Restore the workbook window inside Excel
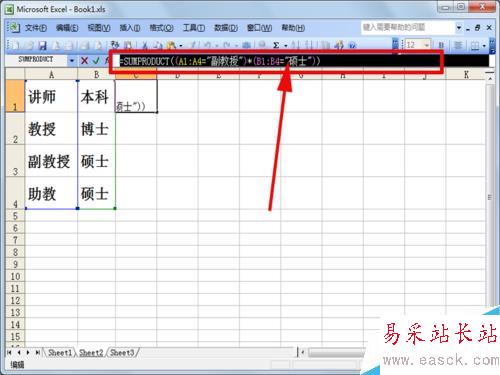This screenshot has width=500, height=375. coord(477,28)
